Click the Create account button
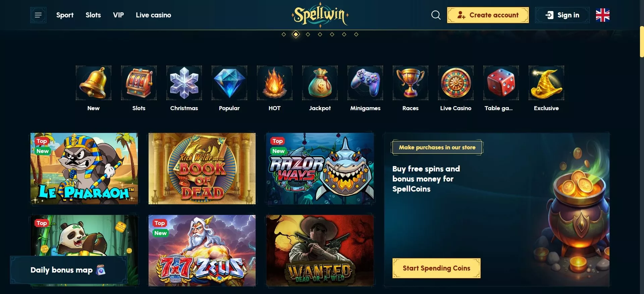 click(488, 15)
